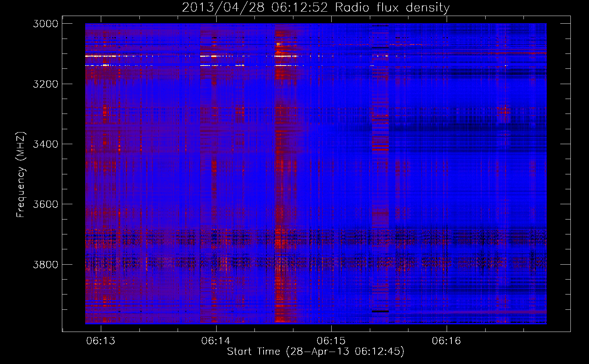589x364 pixels.
Task: Click the 'Frequency (MHZ)' axis title
Action: pos(21,175)
